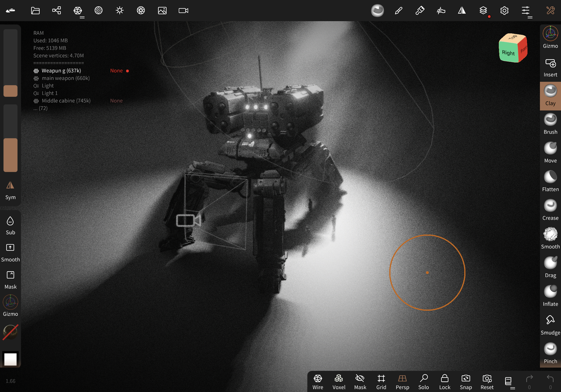Screen dimensions: 561x392
Task: Select the Flatten tool
Action: coord(550,181)
